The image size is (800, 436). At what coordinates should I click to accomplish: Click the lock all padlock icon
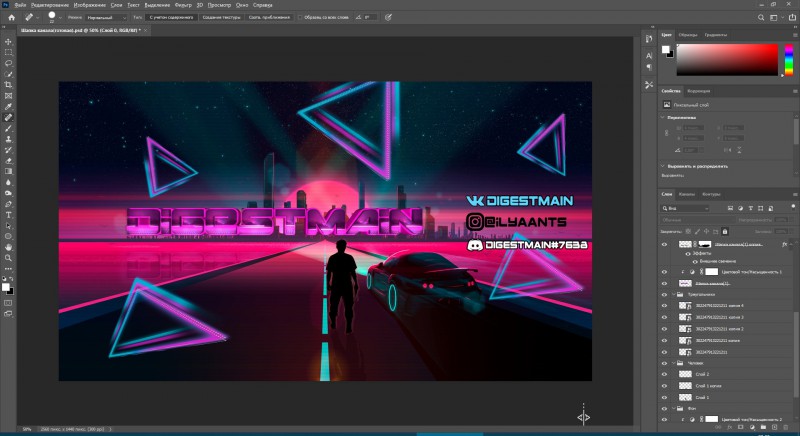725,232
